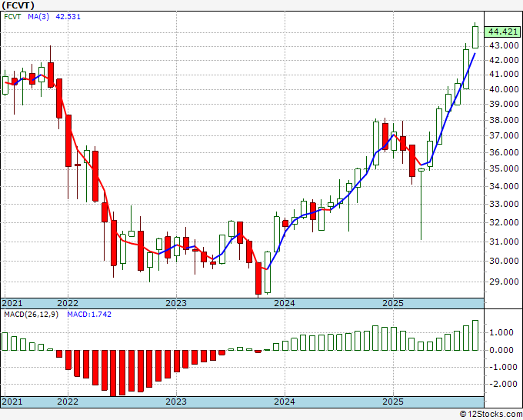Click the MACD(26,12,9) indicator label
The width and height of the screenshot is (523, 420).
pos(31,315)
